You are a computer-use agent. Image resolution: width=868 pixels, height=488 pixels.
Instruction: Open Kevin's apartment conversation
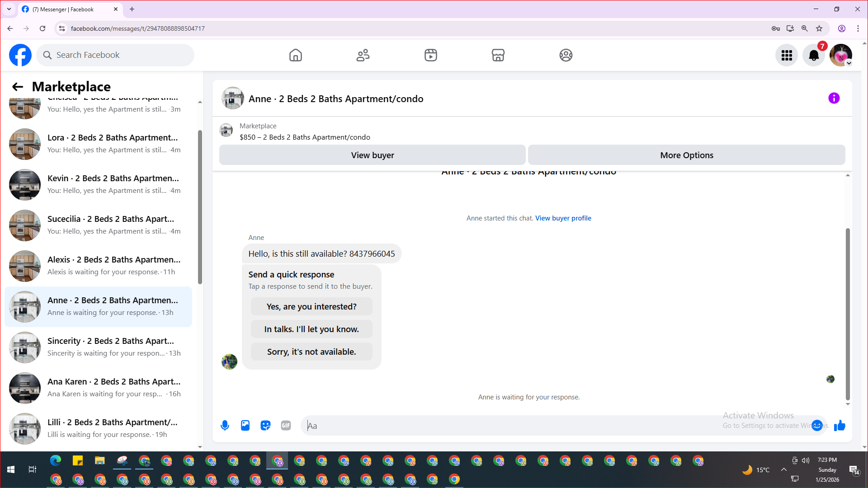(99, 185)
